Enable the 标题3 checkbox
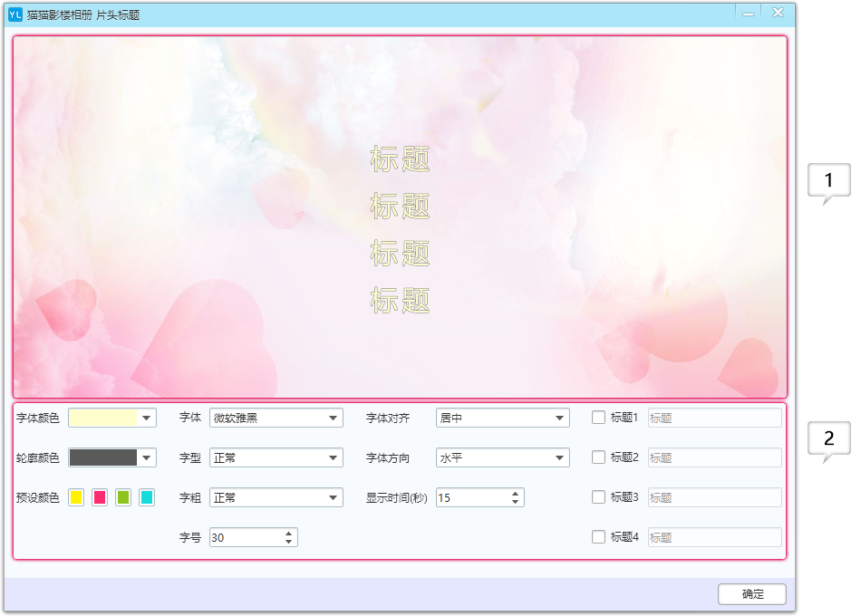 (598, 496)
